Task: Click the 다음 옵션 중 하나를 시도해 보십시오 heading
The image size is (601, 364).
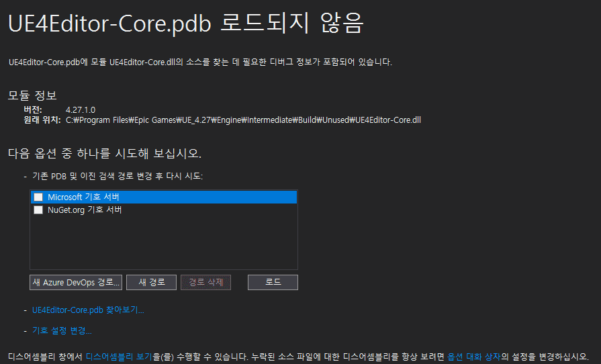Action: point(105,153)
